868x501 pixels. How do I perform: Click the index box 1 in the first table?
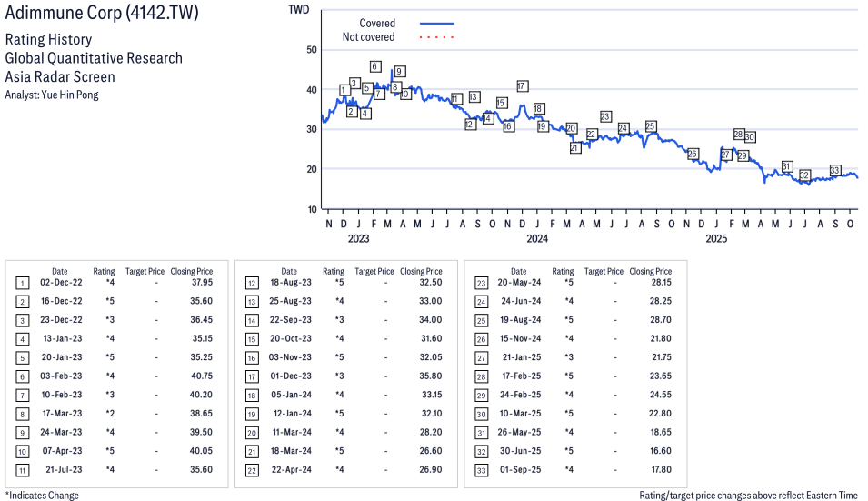23,282
